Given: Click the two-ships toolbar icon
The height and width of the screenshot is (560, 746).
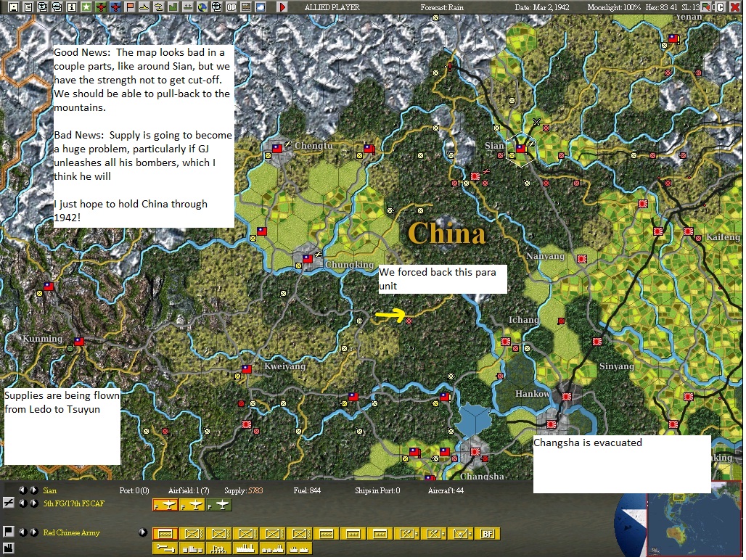Looking at the screenshot, I should coord(159,7).
